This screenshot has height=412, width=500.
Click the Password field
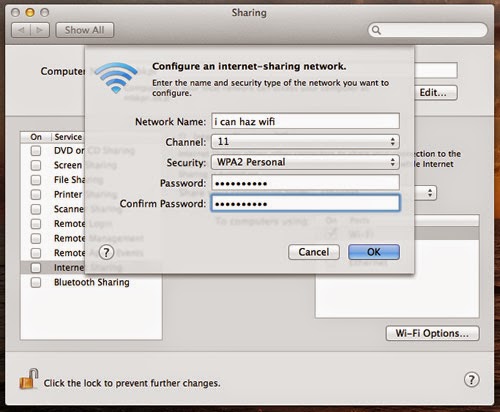pyautogui.click(x=305, y=183)
